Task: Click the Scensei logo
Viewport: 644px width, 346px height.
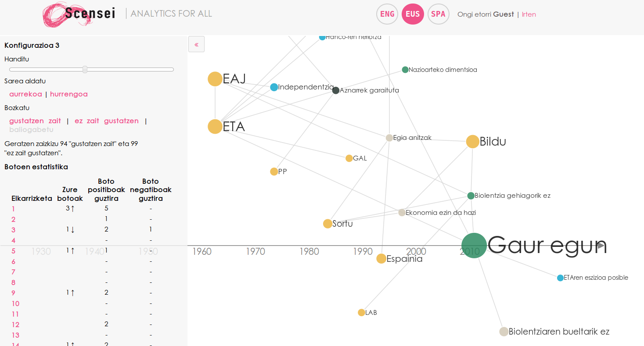Action: click(79, 14)
